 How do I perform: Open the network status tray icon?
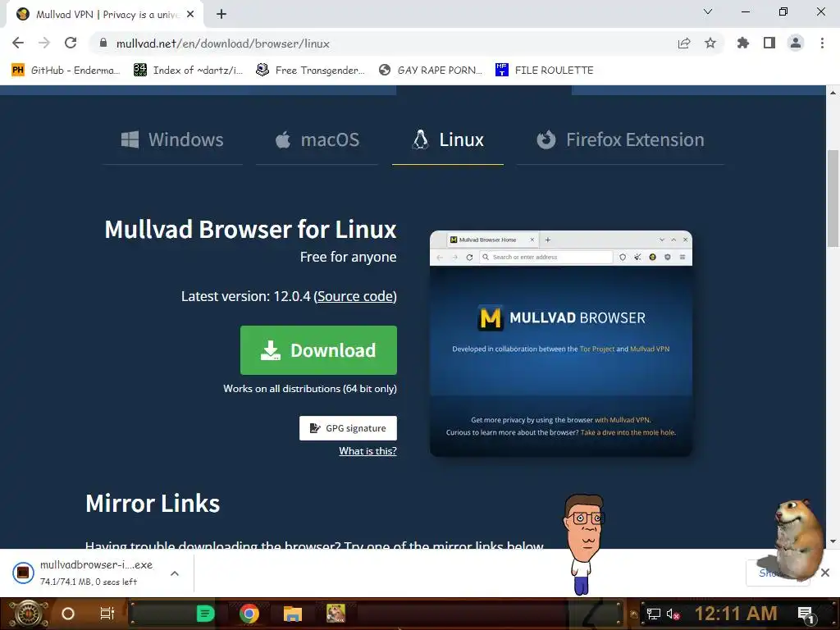click(x=654, y=614)
